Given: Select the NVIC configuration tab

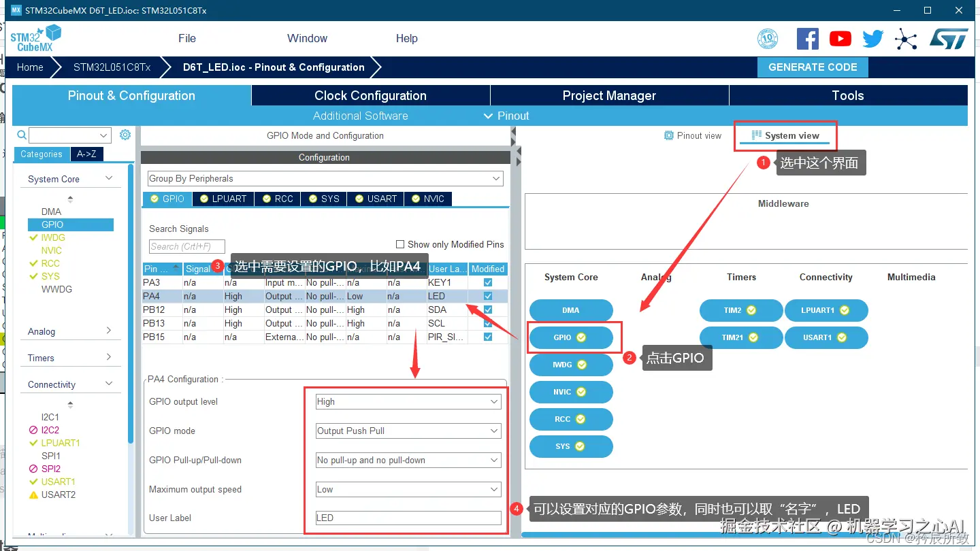Looking at the screenshot, I should [427, 199].
